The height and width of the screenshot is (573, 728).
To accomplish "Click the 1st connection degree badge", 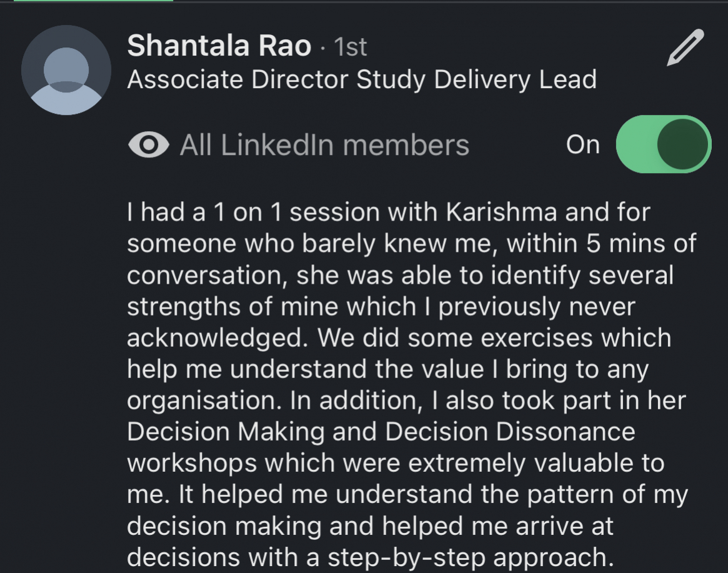I will pyautogui.click(x=351, y=47).
